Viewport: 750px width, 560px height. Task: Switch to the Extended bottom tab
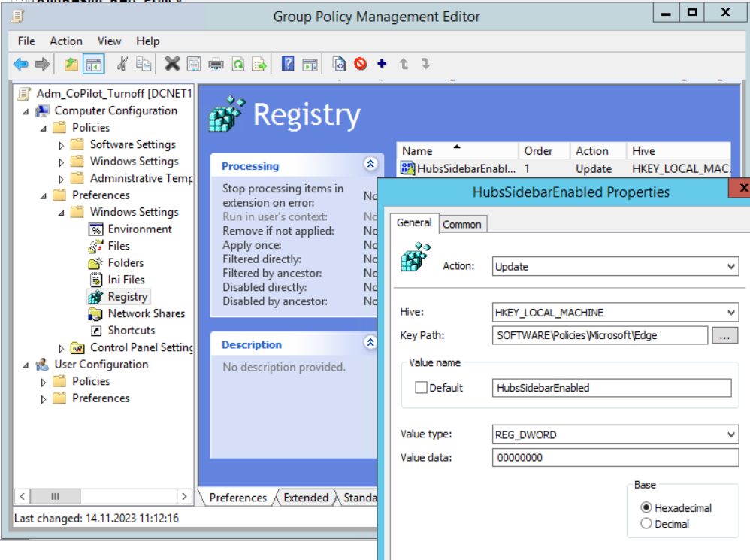point(306,498)
